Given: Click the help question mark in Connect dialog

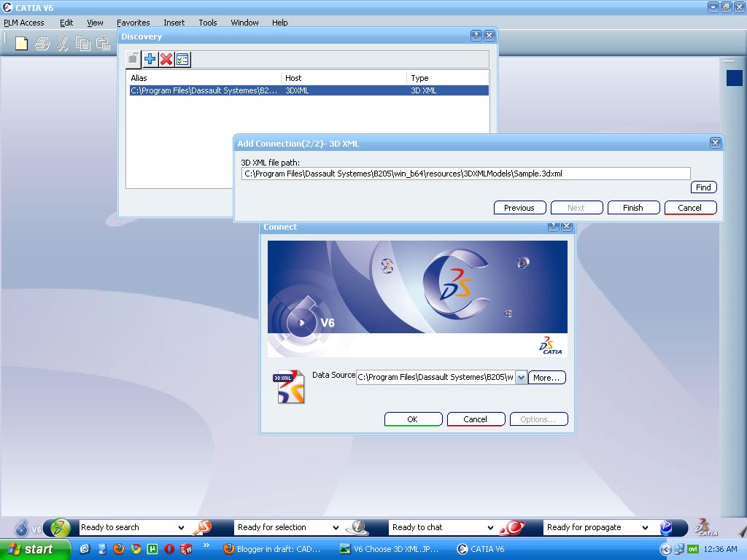Looking at the screenshot, I should coord(553,226).
